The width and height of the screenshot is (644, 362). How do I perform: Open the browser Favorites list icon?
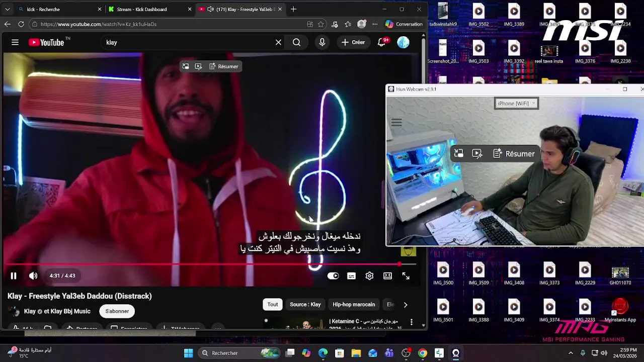(348, 24)
